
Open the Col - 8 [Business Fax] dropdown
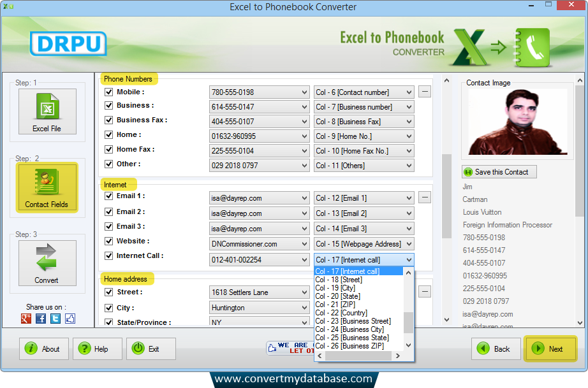(x=364, y=121)
